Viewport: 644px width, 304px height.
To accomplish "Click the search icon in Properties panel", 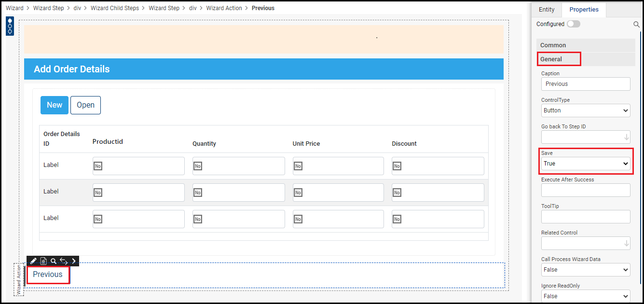I will tap(637, 24).
